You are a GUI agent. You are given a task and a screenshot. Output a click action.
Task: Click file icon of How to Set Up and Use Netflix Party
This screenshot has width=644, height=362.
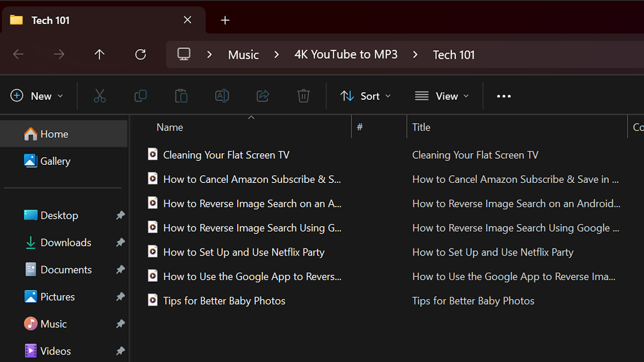[x=153, y=251]
